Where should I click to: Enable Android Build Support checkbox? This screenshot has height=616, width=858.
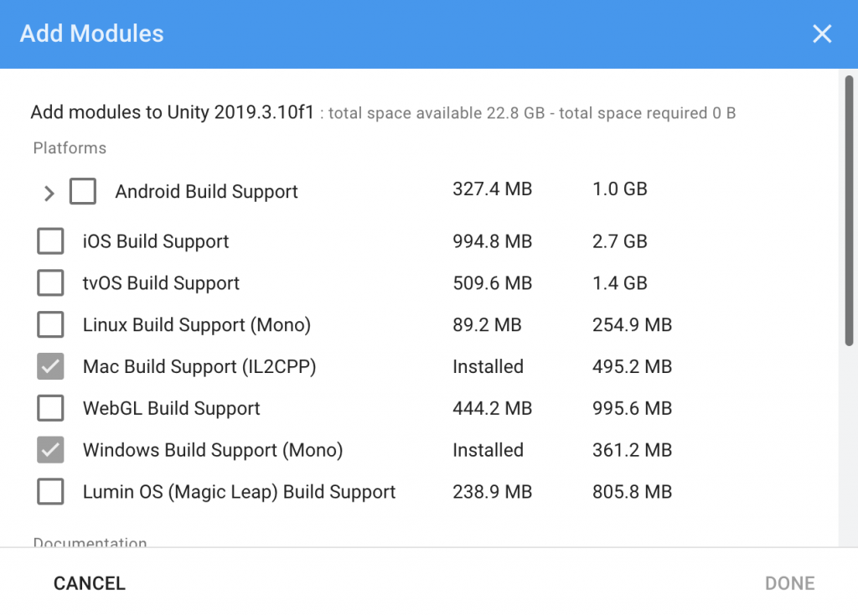[83, 192]
